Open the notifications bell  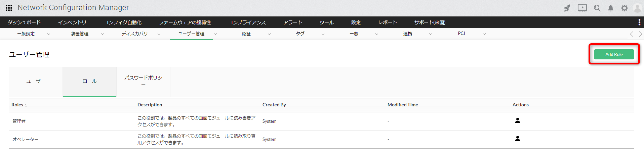tap(611, 8)
